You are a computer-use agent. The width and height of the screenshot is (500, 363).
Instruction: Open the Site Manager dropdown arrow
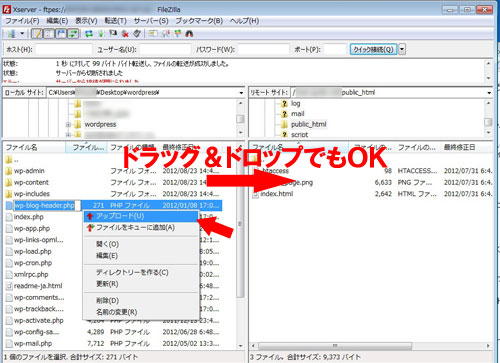(22, 34)
